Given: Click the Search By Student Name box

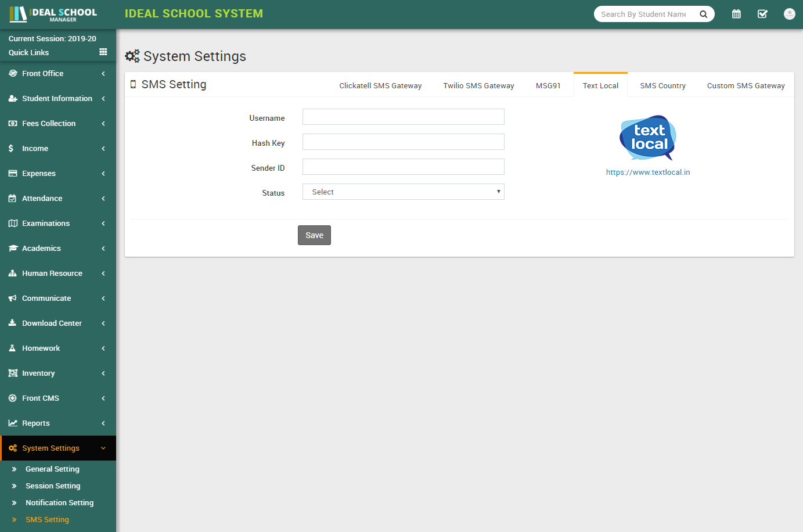Looking at the screenshot, I should click(x=643, y=14).
